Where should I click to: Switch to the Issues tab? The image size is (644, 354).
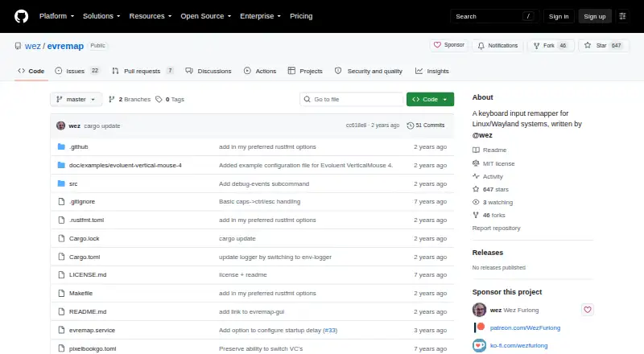[76, 71]
